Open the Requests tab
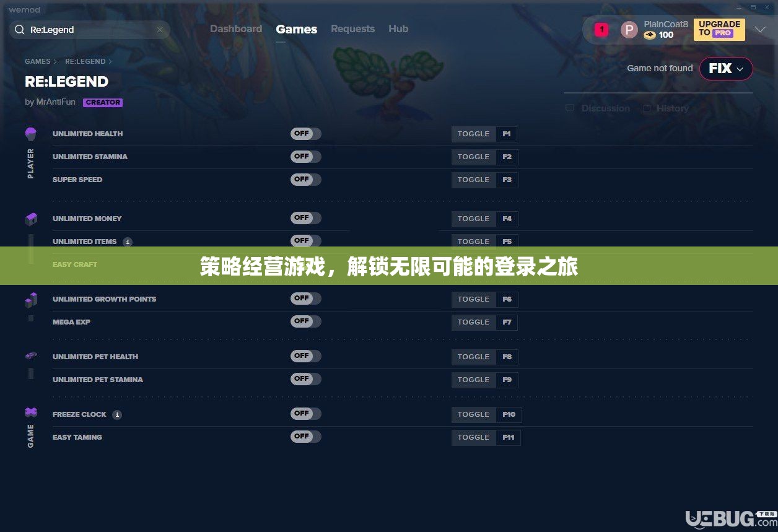This screenshot has width=778, height=532. 352,29
